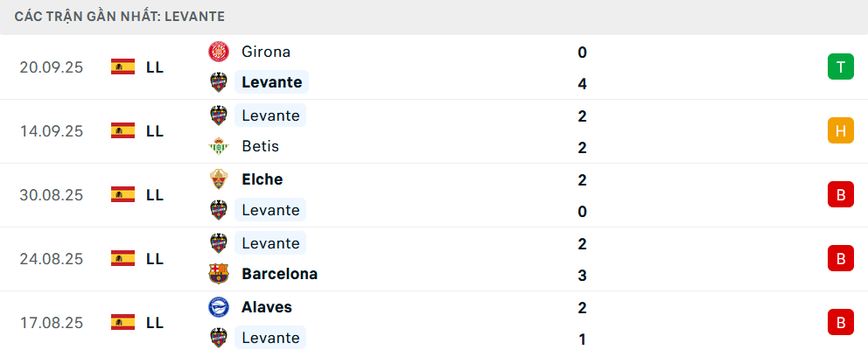
Task: Click the orange H result badge
Action: click(x=840, y=130)
